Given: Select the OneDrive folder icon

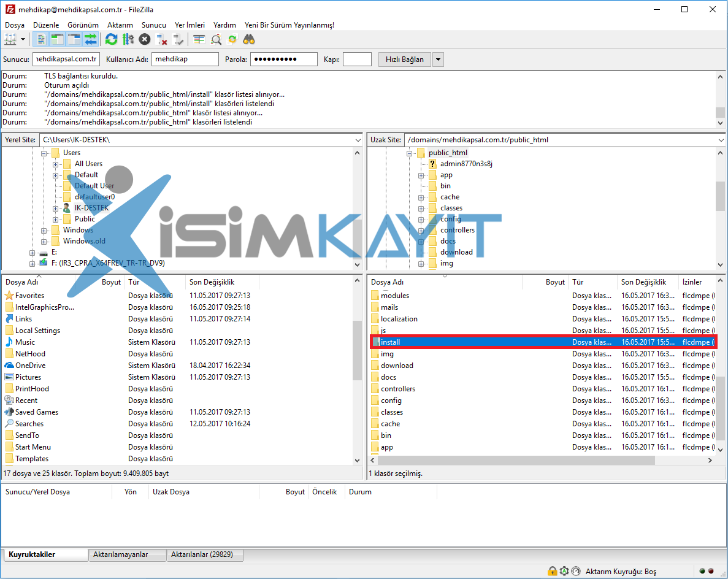Looking at the screenshot, I should click(x=9, y=366).
